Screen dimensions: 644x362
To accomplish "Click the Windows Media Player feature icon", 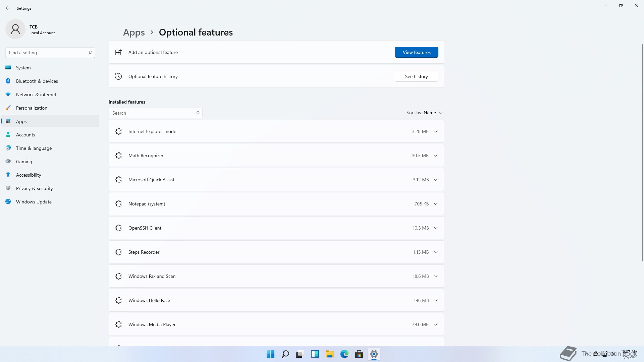I will 118,324.
